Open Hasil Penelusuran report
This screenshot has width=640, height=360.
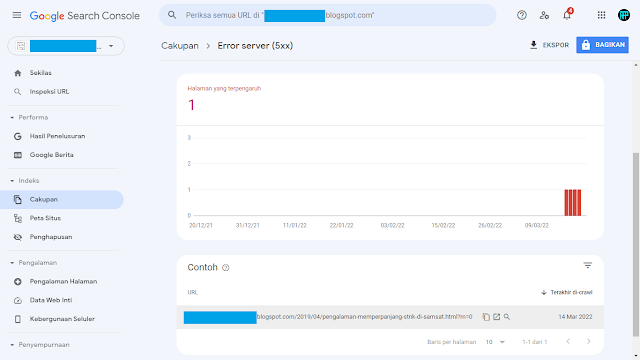point(57,136)
